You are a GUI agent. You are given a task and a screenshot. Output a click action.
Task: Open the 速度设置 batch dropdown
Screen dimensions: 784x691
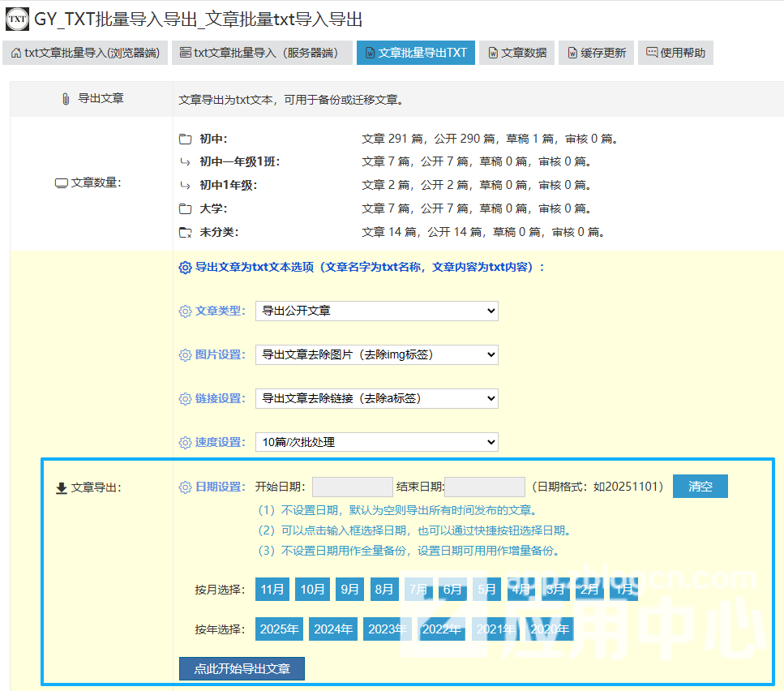coord(376,442)
